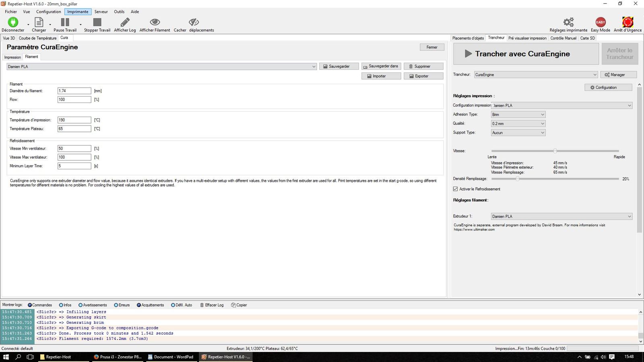
Task: Open the Windows Start menu
Action: tap(6, 357)
